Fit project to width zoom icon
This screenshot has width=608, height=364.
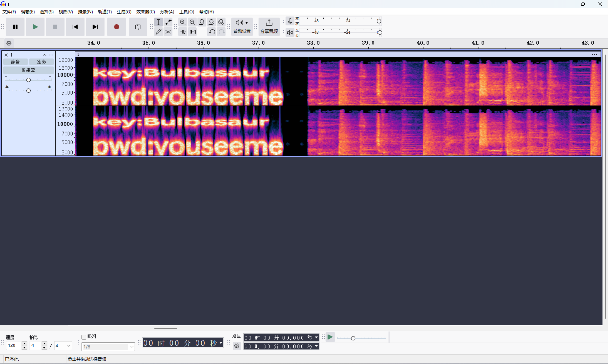pos(211,22)
